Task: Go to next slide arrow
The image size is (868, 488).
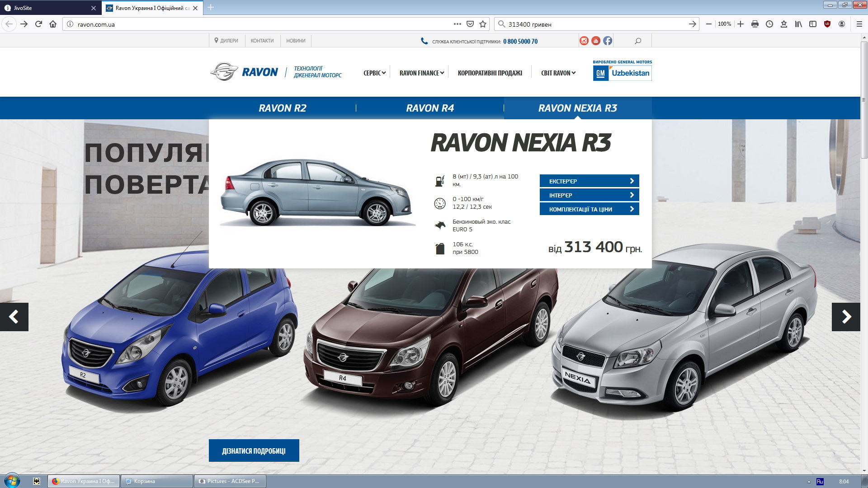Action: coord(846,317)
